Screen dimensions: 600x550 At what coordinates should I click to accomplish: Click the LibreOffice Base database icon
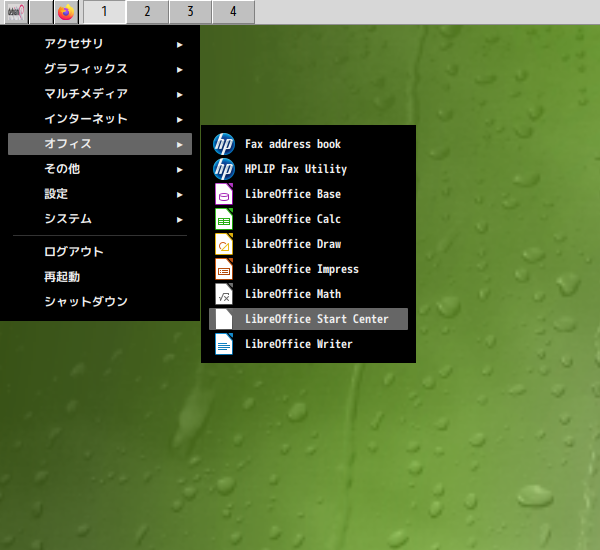pyautogui.click(x=224, y=194)
